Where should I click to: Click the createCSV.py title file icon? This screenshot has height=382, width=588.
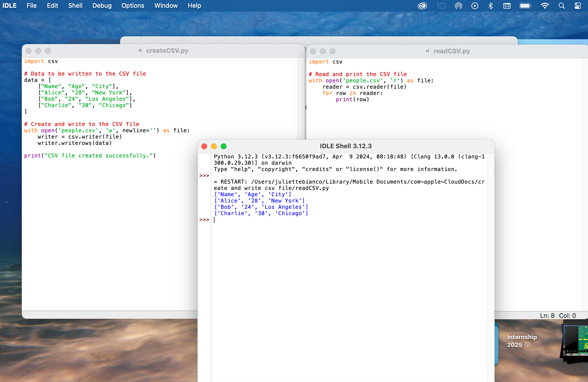[140, 50]
